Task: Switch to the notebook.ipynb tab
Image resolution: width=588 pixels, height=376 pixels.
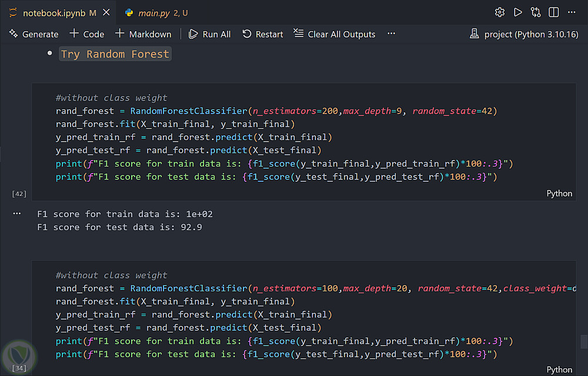Action: (55, 13)
